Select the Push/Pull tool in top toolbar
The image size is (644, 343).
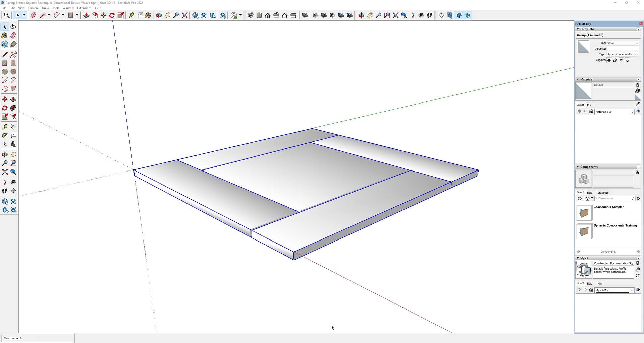(x=86, y=15)
